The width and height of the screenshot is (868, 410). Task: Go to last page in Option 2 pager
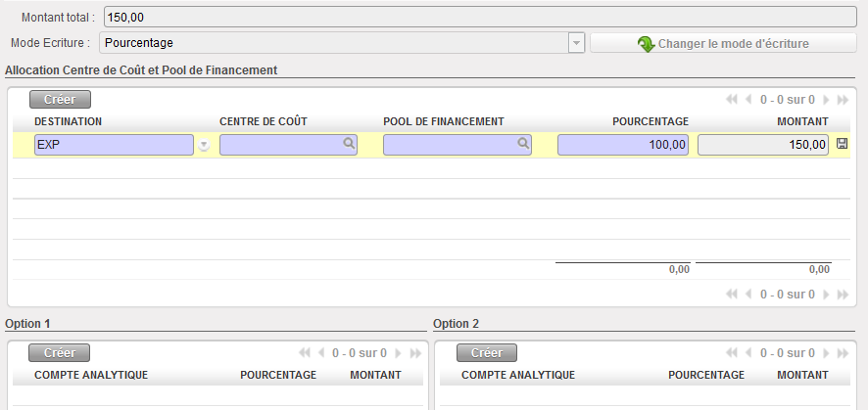(843, 353)
